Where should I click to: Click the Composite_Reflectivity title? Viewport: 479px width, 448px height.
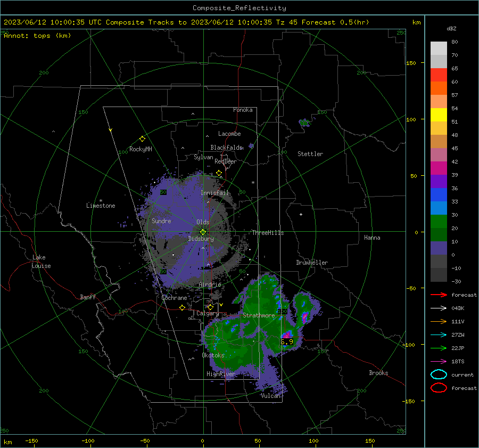(239, 8)
